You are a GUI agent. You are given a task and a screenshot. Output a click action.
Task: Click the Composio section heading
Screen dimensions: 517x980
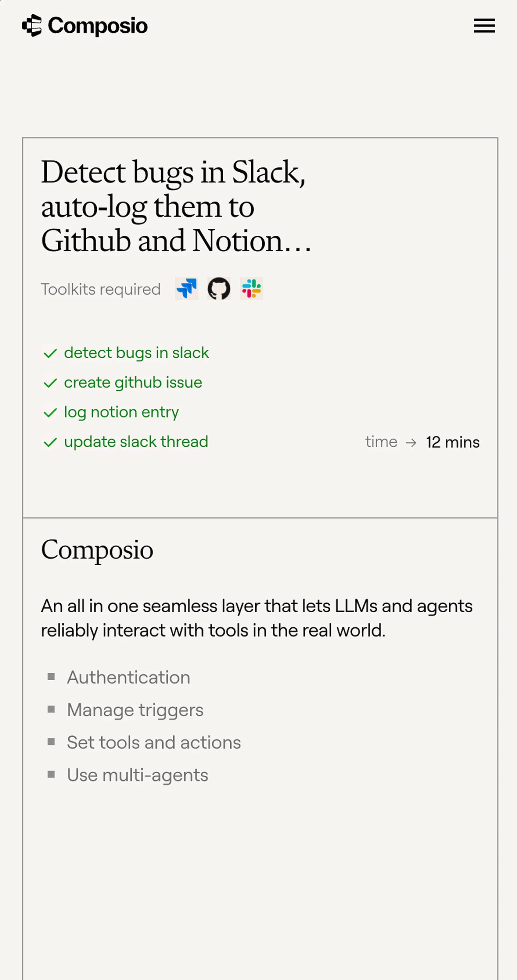97,550
